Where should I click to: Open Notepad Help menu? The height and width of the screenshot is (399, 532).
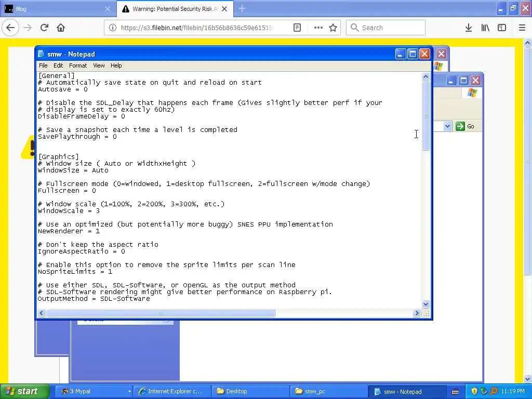[x=116, y=65]
